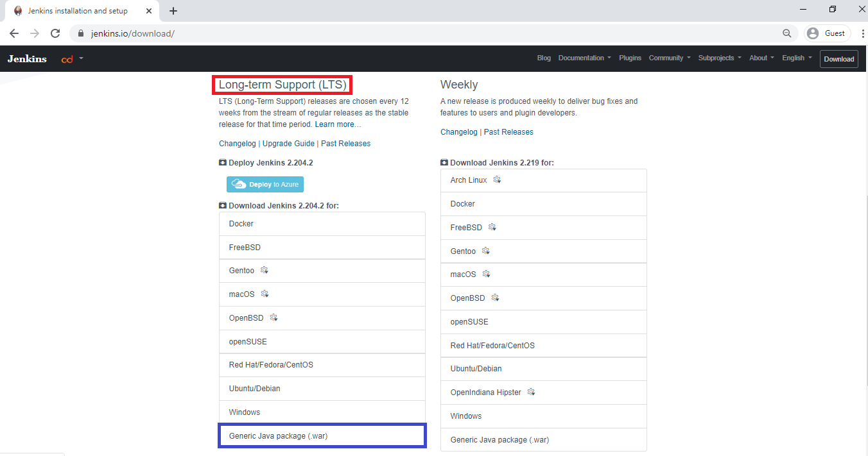Select Docker in the Weekly list
The width and height of the screenshot is (868, 456).
[544, 204]
